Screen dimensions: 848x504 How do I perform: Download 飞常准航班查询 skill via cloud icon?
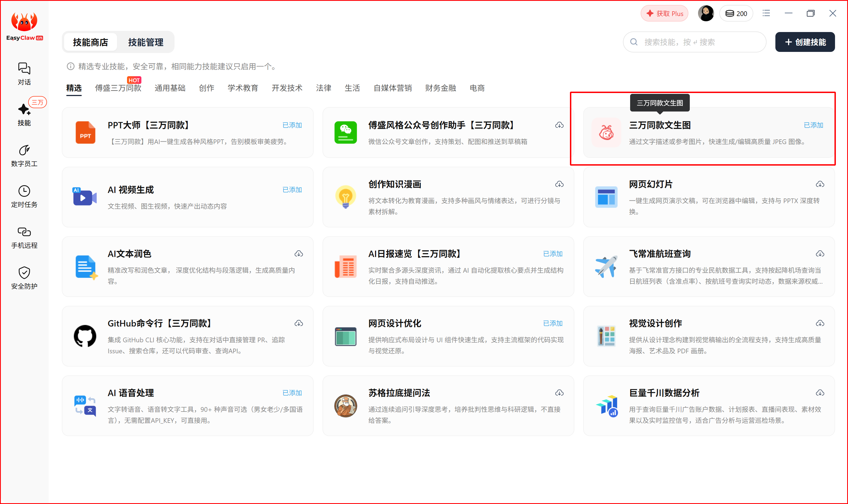[x=820, y=254]
